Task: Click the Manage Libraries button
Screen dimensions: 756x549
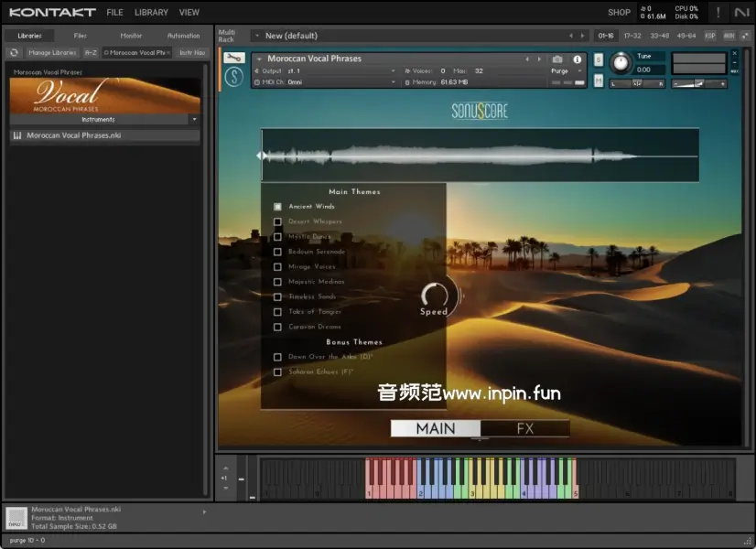Action: [52, 53]
